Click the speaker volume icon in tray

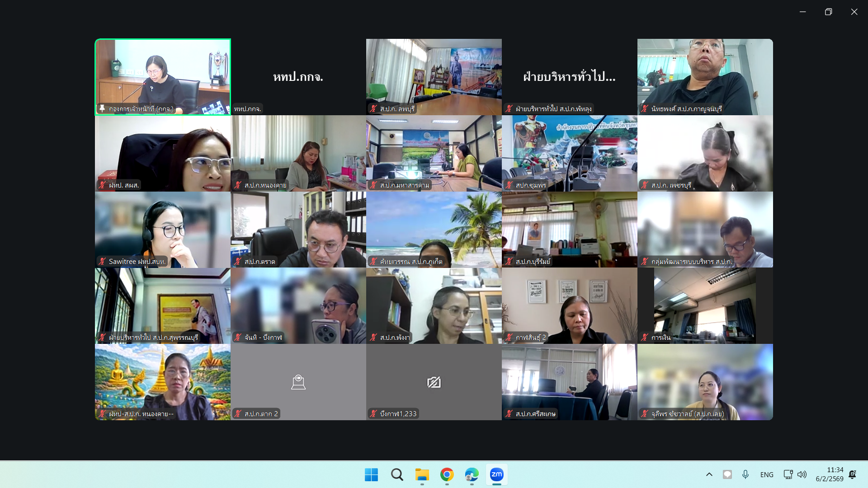coord(802,474)
